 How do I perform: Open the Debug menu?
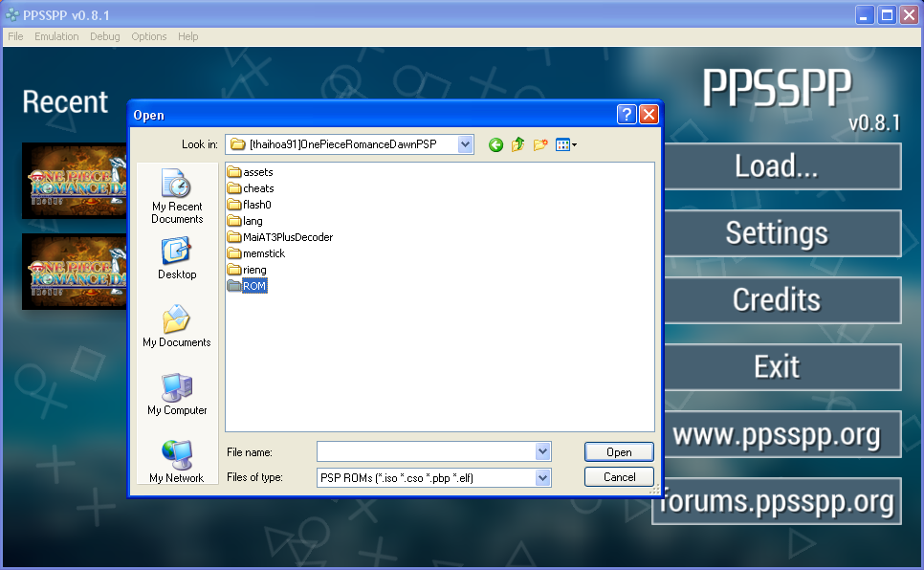(x=105, y=36)
